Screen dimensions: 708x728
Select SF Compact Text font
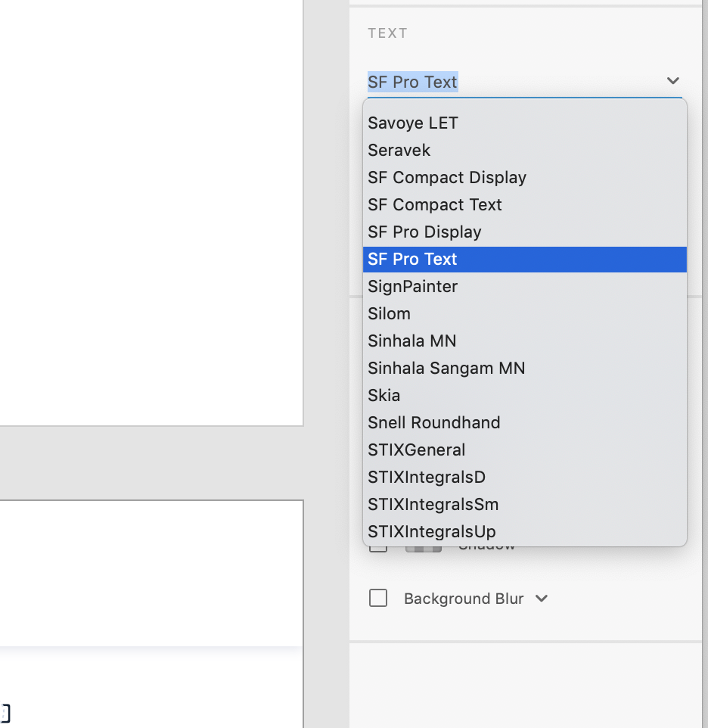point(435,204)
